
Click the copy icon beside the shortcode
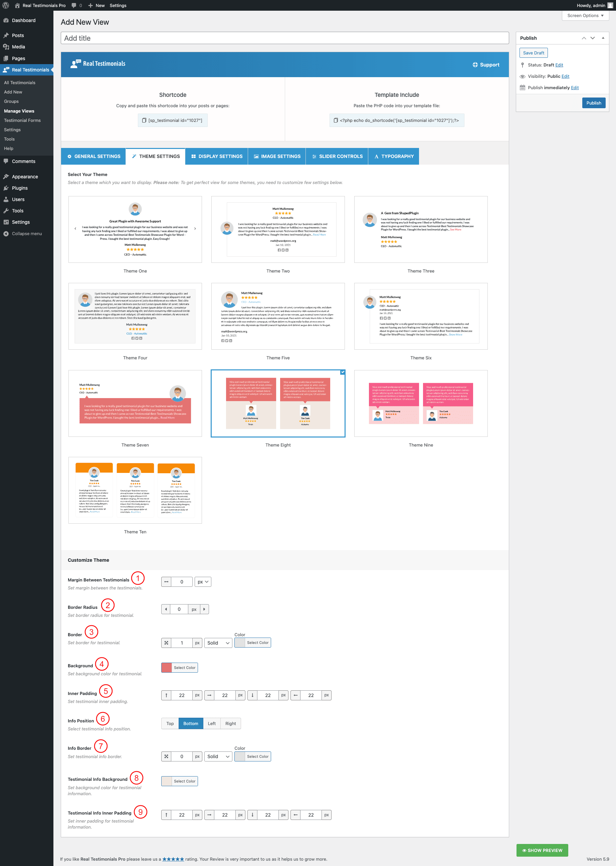click(144, 120)
